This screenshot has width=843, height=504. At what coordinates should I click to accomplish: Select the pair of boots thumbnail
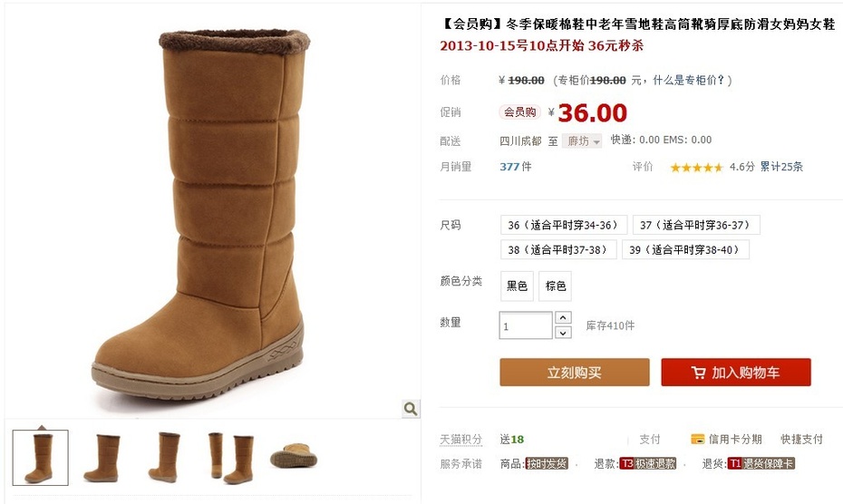230,458
